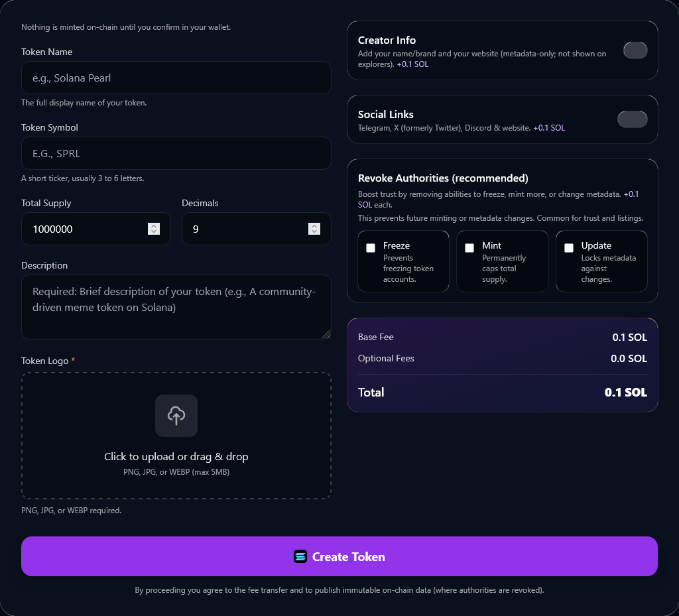This screenshot has width=679, height=616.
Task: Increment Total Supply using its up stepper arrow
Action: coord(154,225)
